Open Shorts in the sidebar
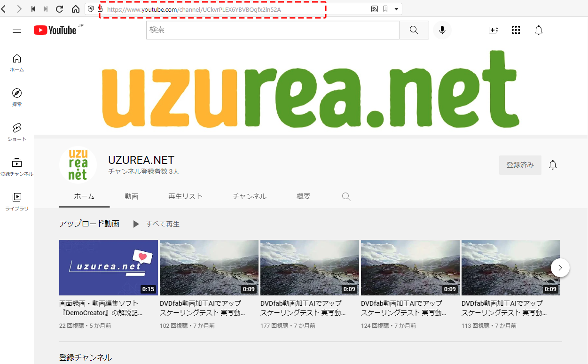 point(17,132)
